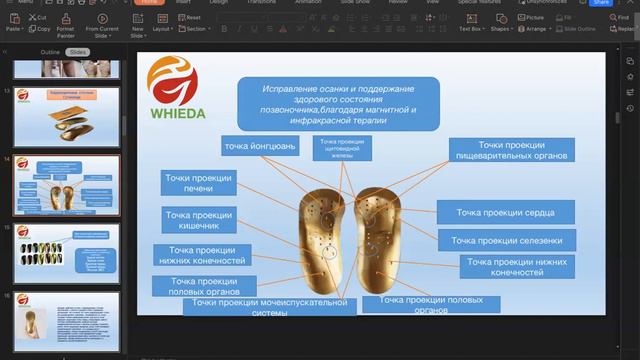Select slide 15 thumbnail
640x360 pixels.
pos(67,253)
